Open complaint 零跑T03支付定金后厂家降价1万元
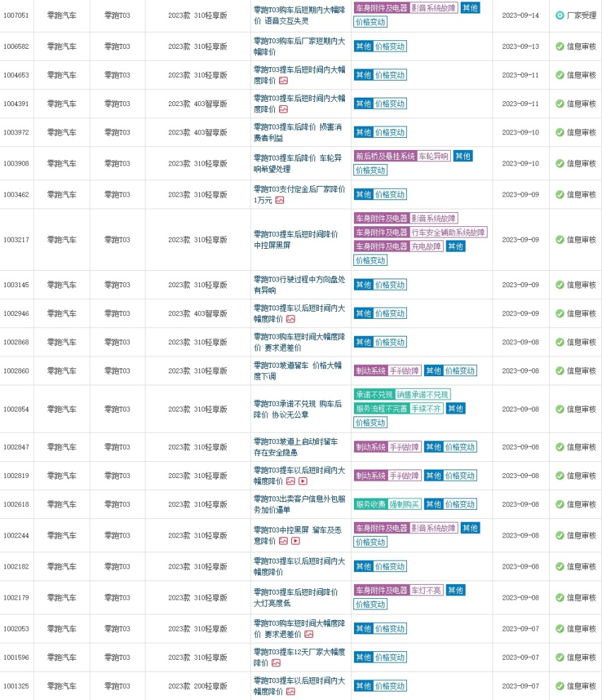This screenshot has height=700, width=602. click(299, 194)
